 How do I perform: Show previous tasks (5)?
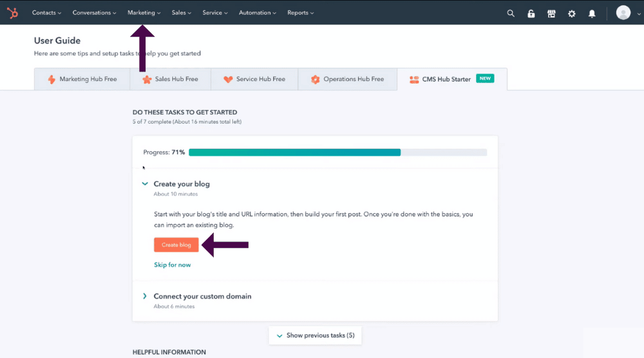tap(315, 335)
